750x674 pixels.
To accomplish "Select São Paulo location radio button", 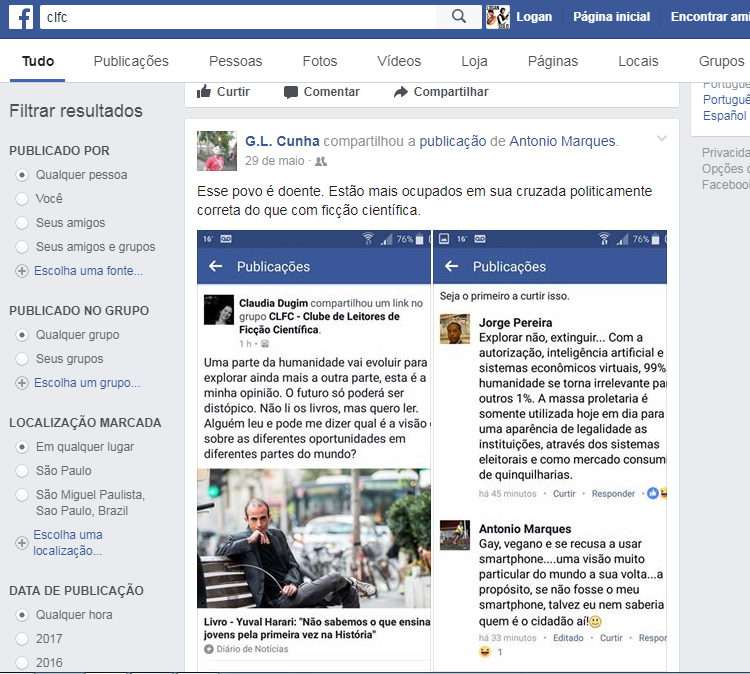I will [x=22, y=471].
